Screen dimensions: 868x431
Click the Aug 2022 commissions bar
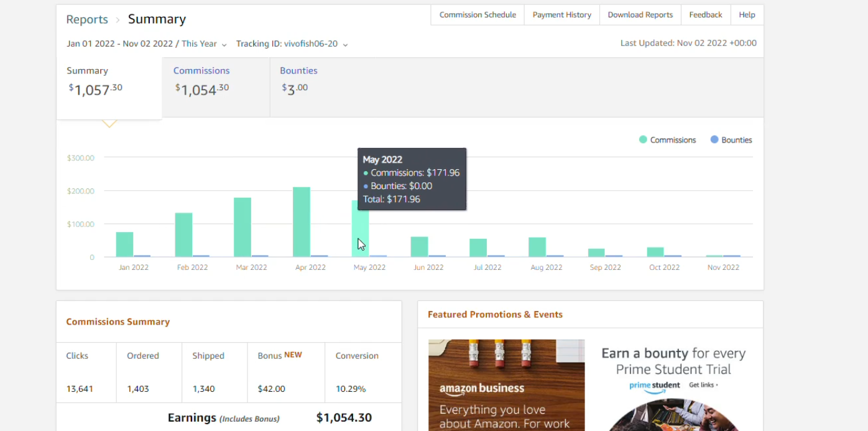coord(537,247)
